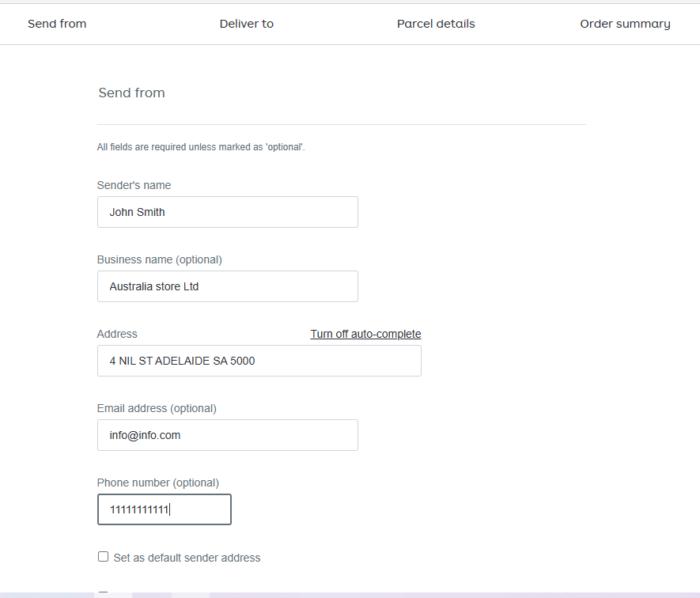The width and height of the screenshot is (700, 598).
Task: Click the Sender's name input field
Action: coord(227,212)
